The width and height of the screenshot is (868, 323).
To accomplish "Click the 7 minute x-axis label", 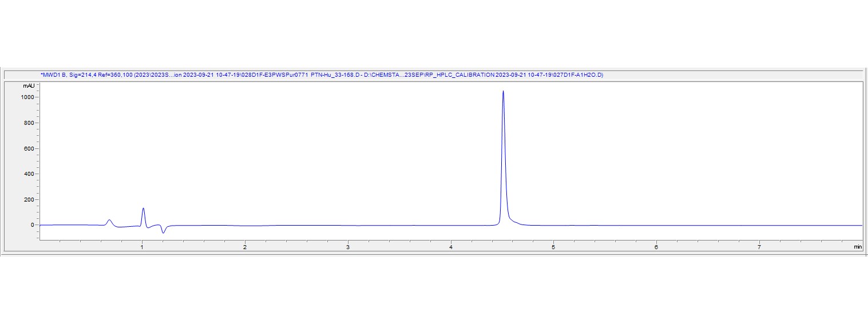I will [x=759, y=247].
